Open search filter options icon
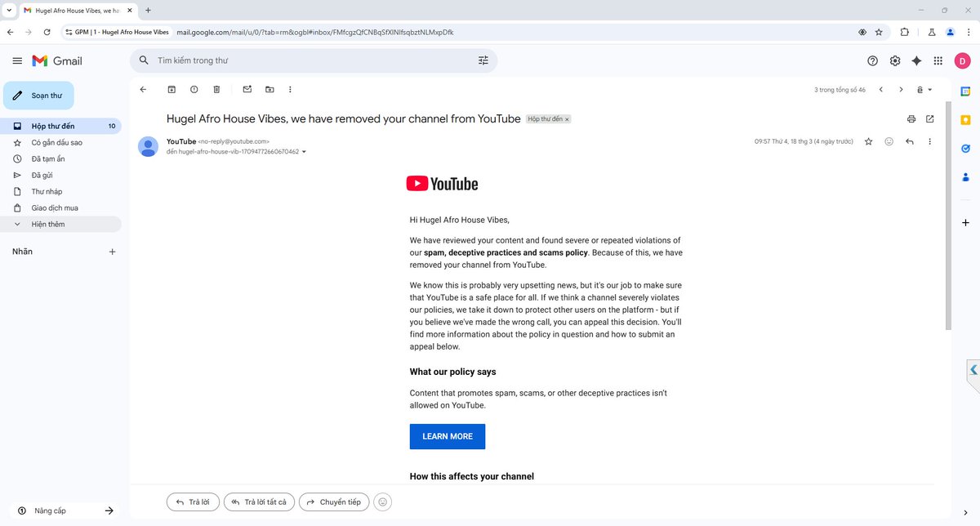 point(483,60)
